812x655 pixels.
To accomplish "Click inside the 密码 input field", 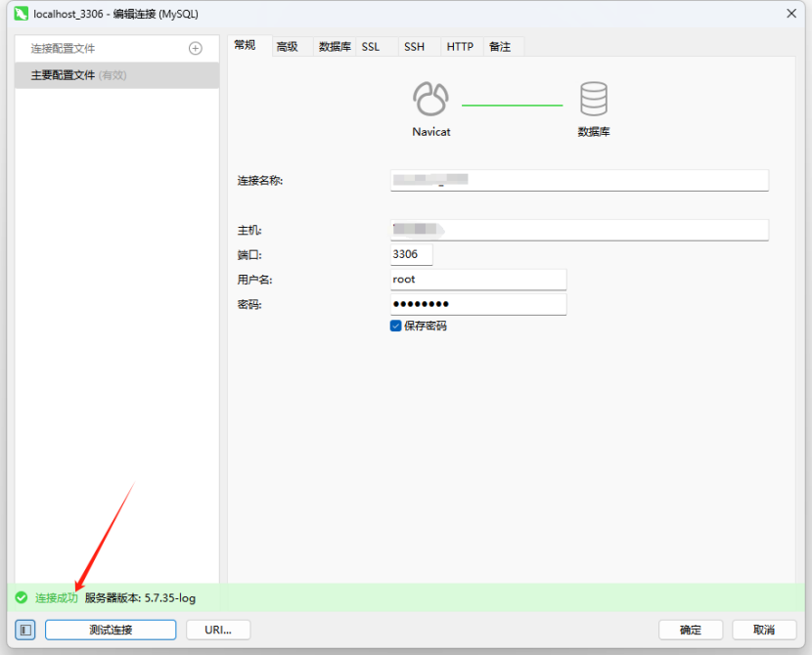I will tap(477, 304).
